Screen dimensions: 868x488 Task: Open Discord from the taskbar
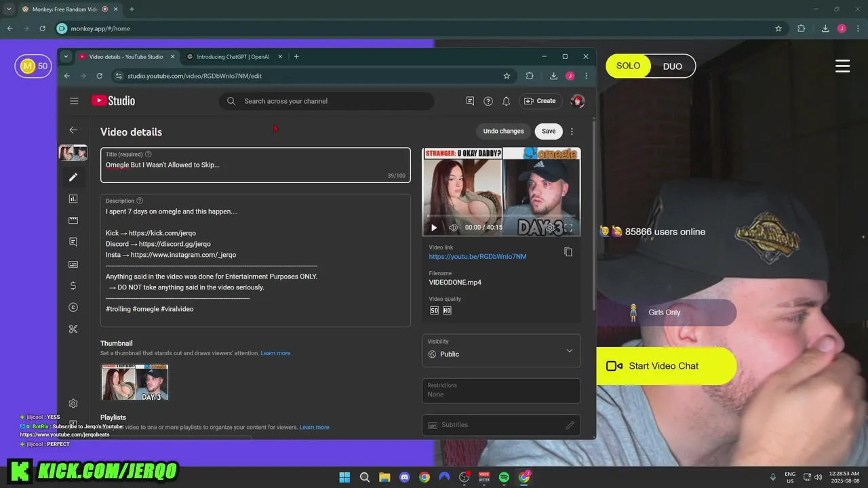click(x=405, y=477)
